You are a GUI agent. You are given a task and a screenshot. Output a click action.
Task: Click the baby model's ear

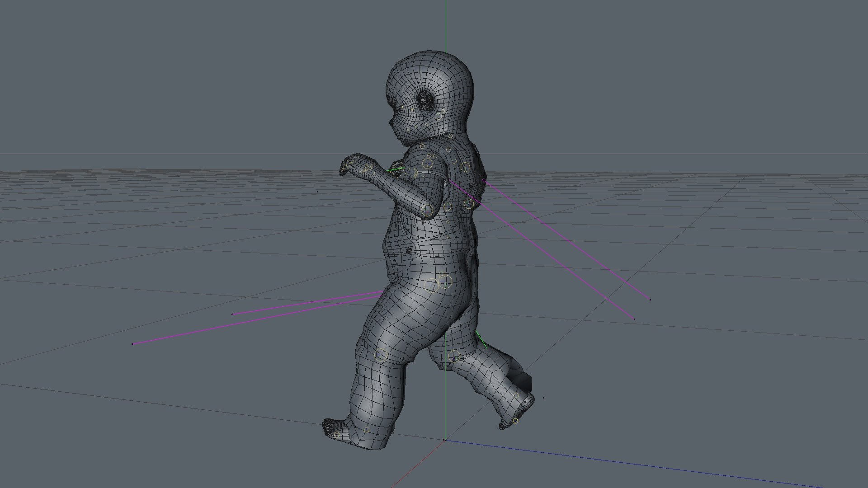tap(425, 100)
